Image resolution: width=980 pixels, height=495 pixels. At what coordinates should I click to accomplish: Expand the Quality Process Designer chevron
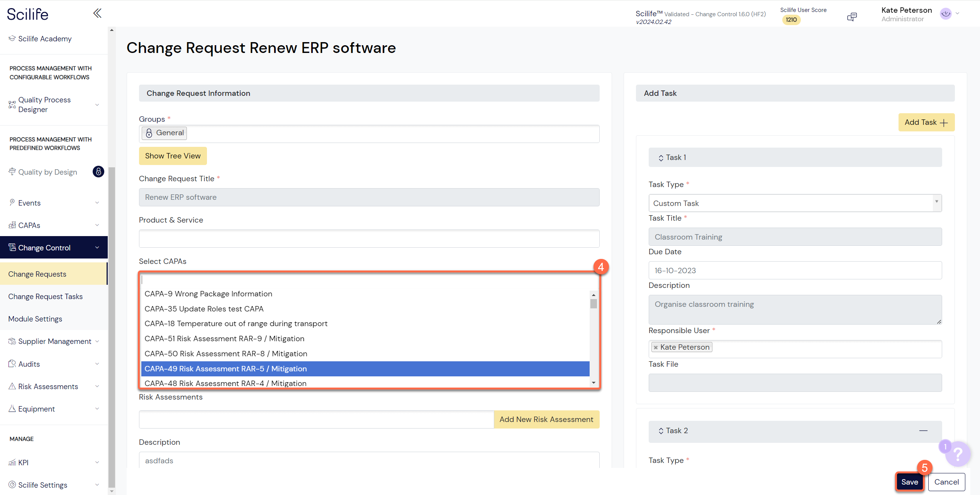point(97,104)
